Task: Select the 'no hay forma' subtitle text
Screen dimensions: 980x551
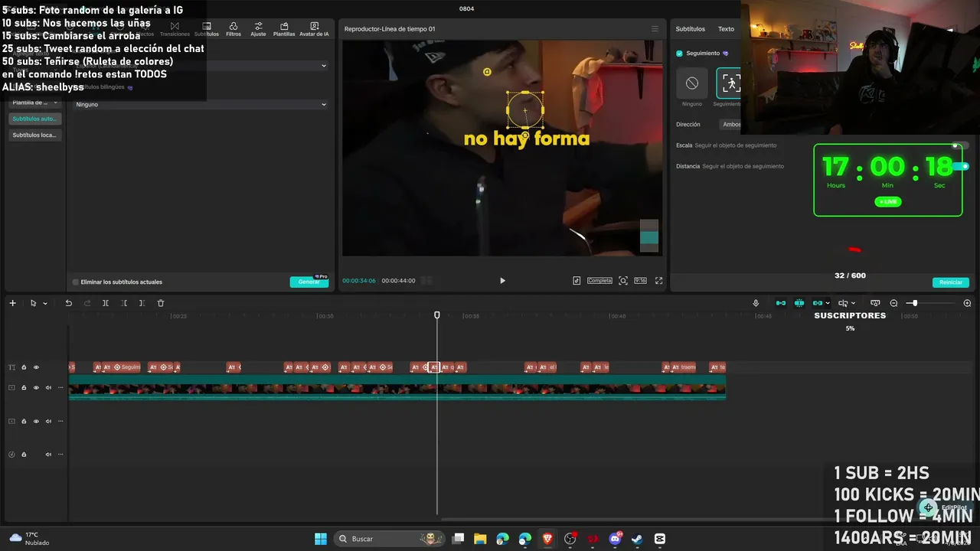Action: [x=527, y=139]
